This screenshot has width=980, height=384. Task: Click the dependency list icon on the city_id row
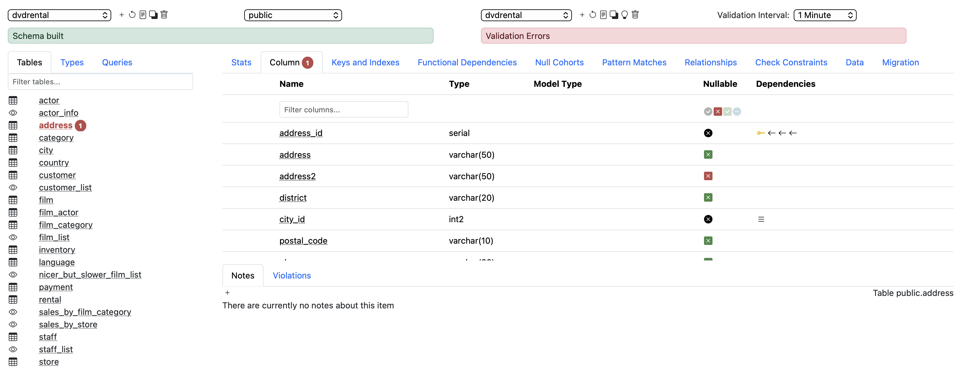pos(761,219)
